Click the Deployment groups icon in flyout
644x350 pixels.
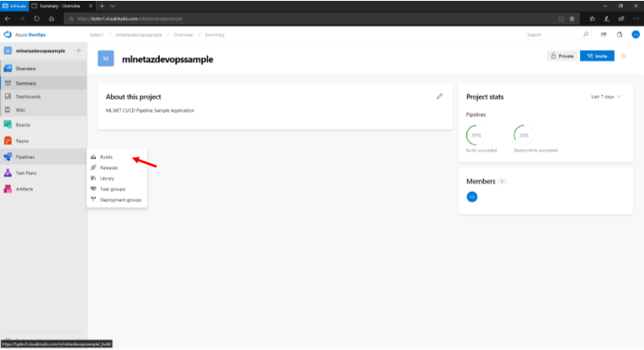(93, 199)
